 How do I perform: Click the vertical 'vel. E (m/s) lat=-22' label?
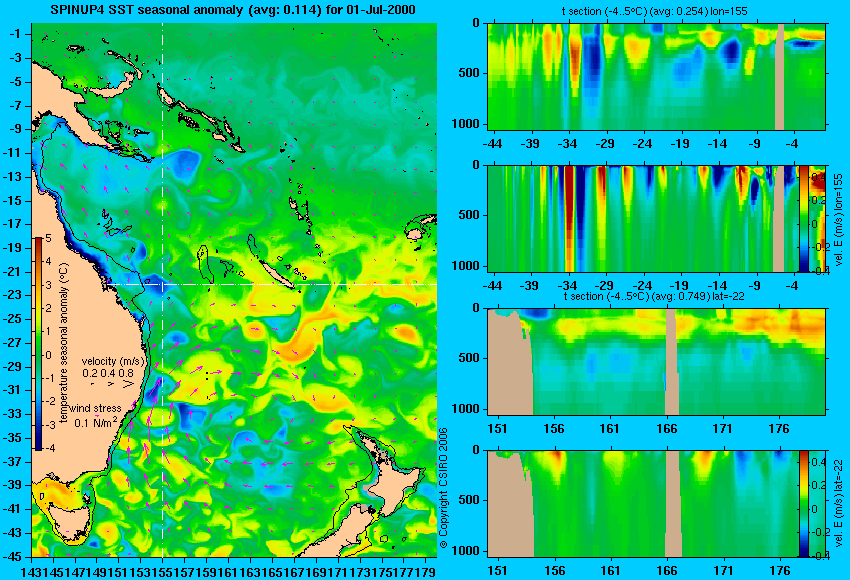point(838,505)
